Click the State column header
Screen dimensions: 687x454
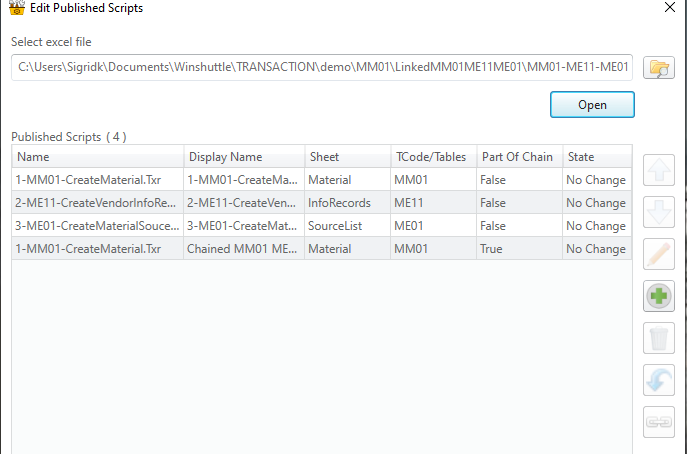point(596,157)
